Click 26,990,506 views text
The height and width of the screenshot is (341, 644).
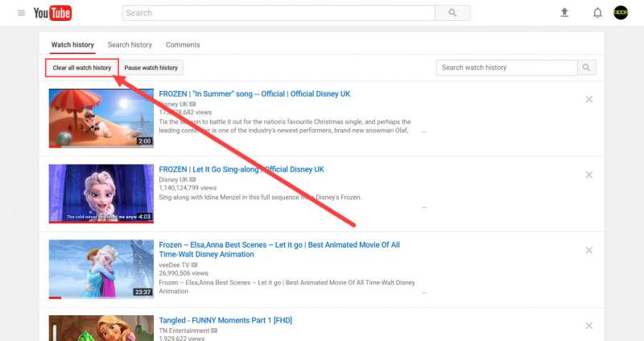184,273
